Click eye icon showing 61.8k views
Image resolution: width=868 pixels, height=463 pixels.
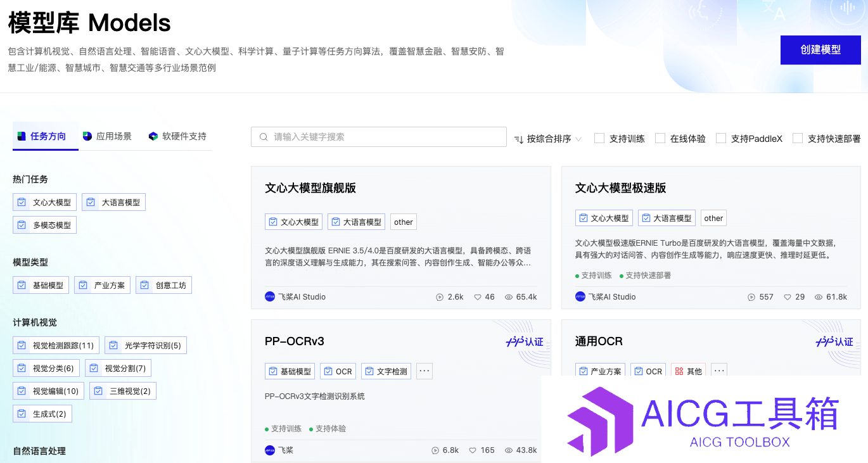pyautogui.click(x=819, y=296)
